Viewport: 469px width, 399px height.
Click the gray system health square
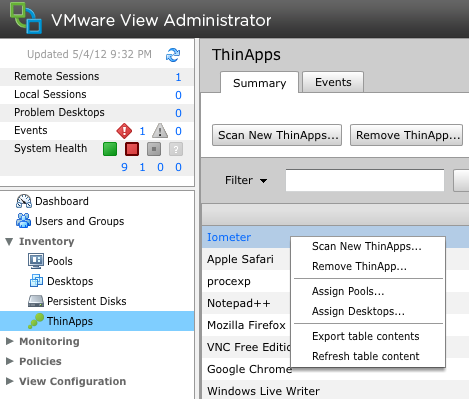pos(154,149)
